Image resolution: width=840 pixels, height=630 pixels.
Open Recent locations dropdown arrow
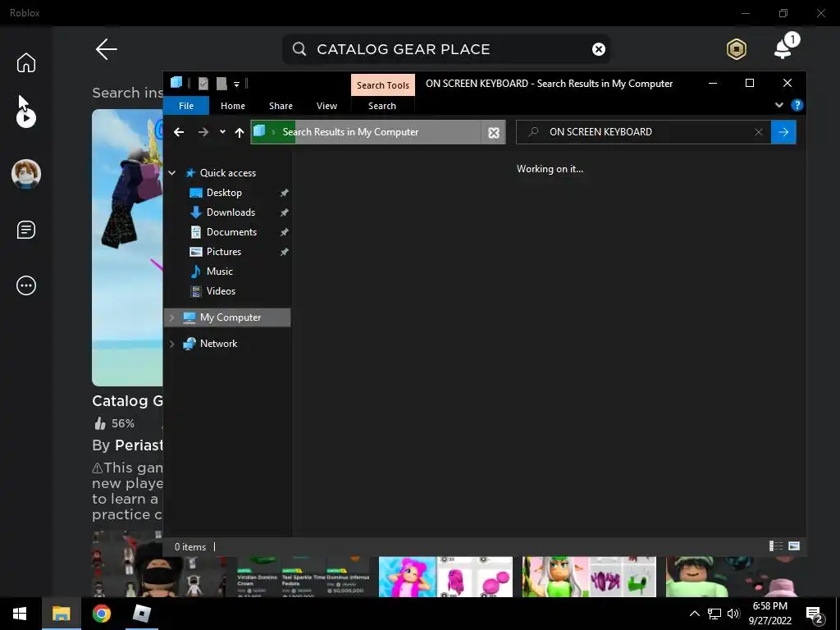(222, 132)
